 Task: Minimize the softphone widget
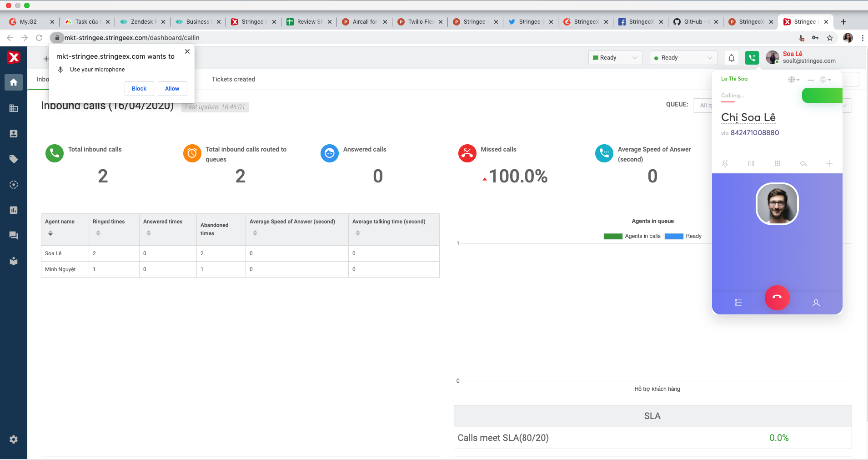tap(811, 80)
